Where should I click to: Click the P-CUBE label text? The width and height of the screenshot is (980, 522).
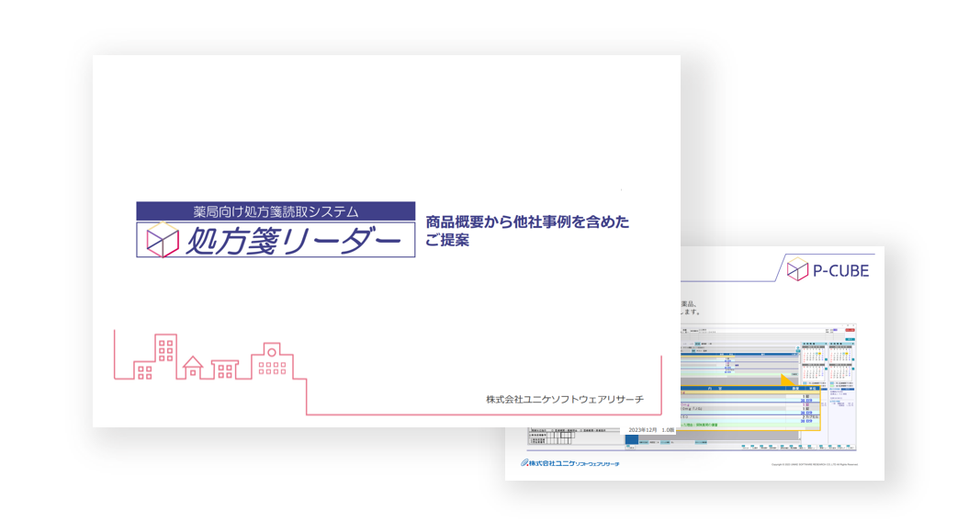(x=840, y=271)
